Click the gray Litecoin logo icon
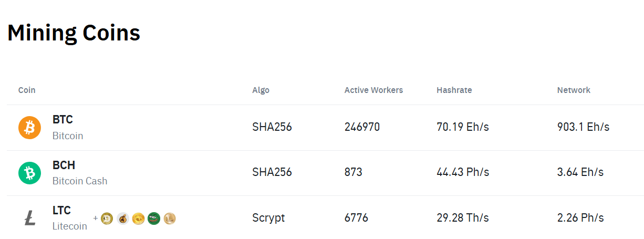This screenshot has height=239, width=644. [x=30, y=218]
